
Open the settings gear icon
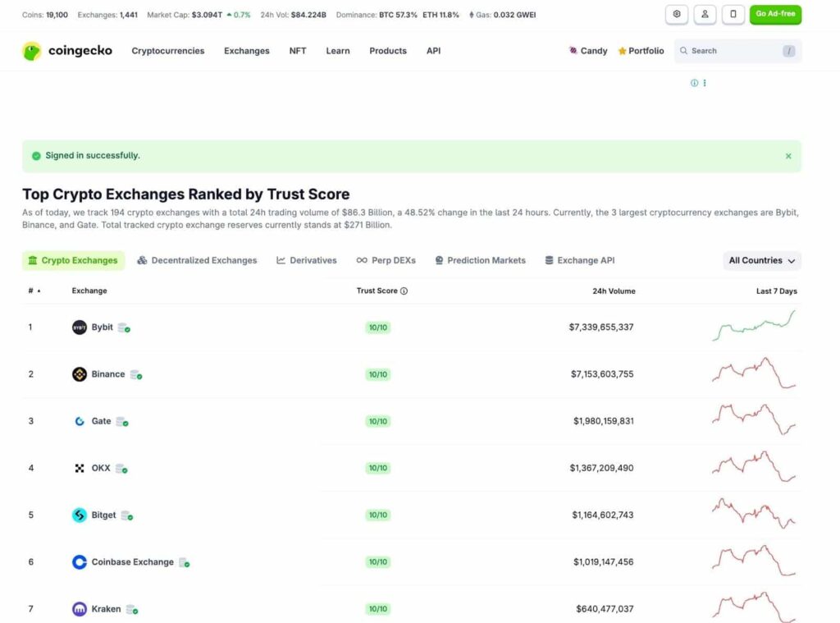tap(677, 14)
